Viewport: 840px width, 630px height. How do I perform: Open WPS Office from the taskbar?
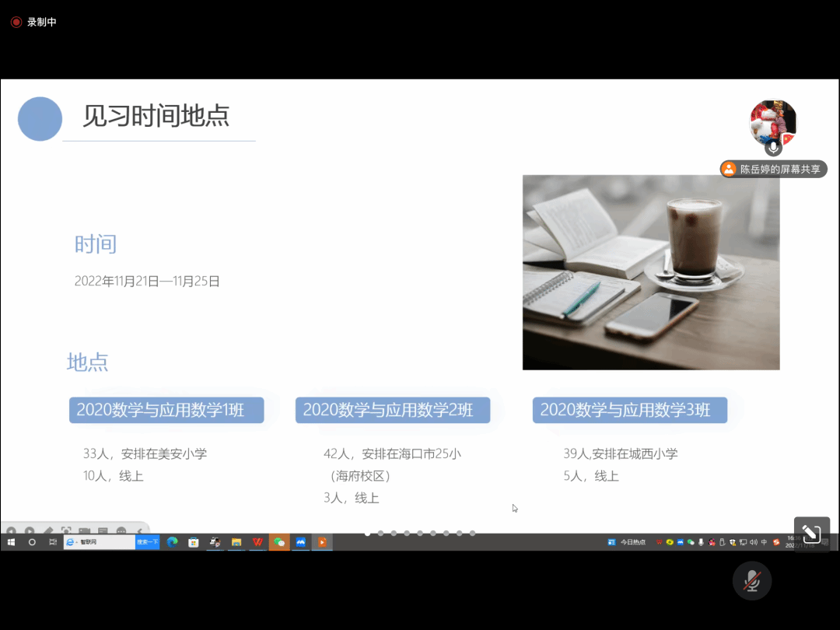(257, 542)
